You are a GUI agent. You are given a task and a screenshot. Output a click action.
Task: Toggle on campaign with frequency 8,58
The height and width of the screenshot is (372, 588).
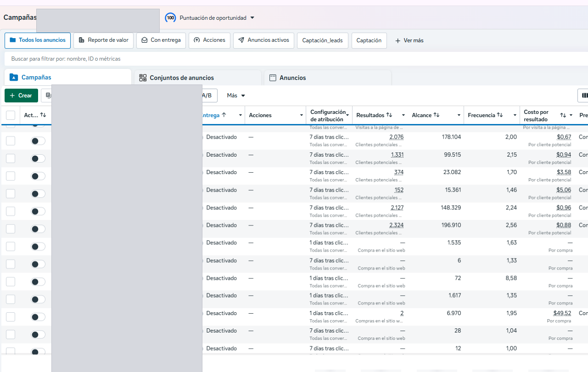[38, 282]
